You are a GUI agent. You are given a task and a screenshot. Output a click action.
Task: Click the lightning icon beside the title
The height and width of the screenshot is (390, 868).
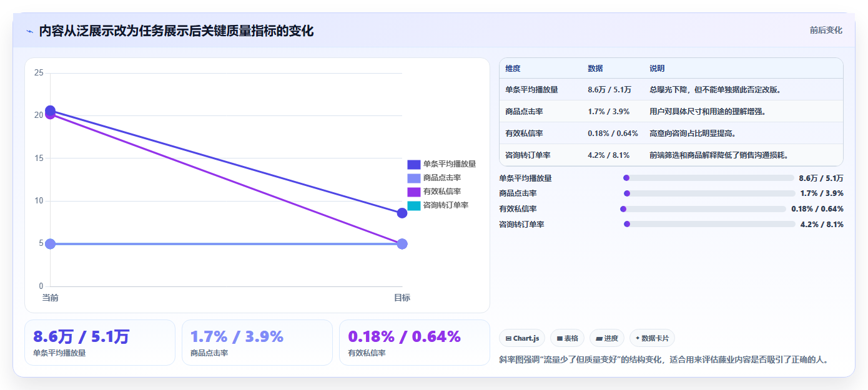pos(30,31)
